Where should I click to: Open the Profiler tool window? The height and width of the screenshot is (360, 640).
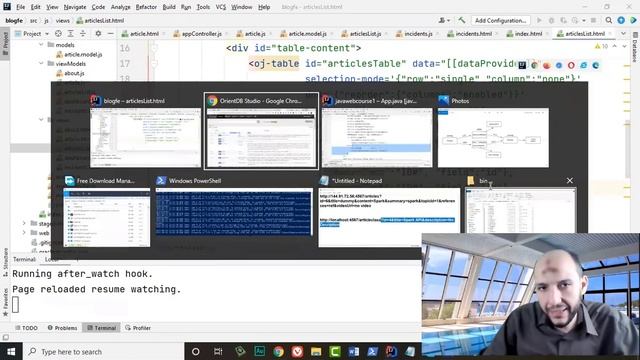138,328
